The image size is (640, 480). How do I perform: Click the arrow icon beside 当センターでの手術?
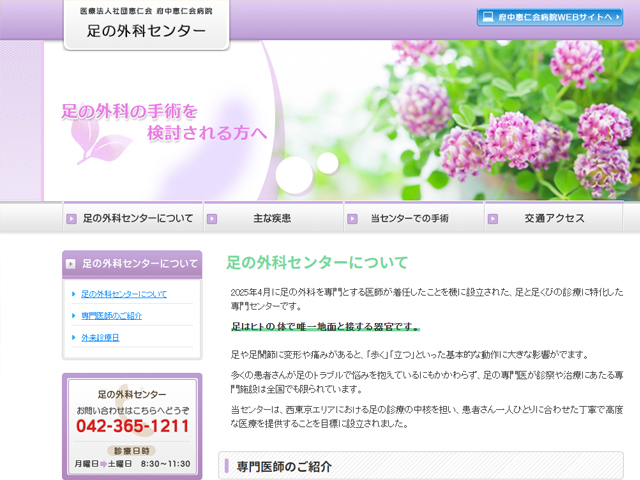[351, 218]
